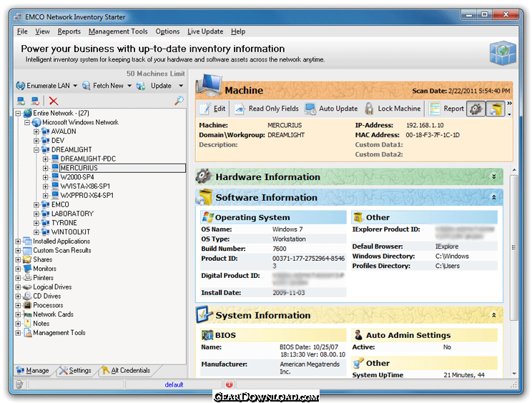This screenshot has height=403, width=532.
Task: Click the remove machine icon with red mark
Action: [x=35, y=101]
